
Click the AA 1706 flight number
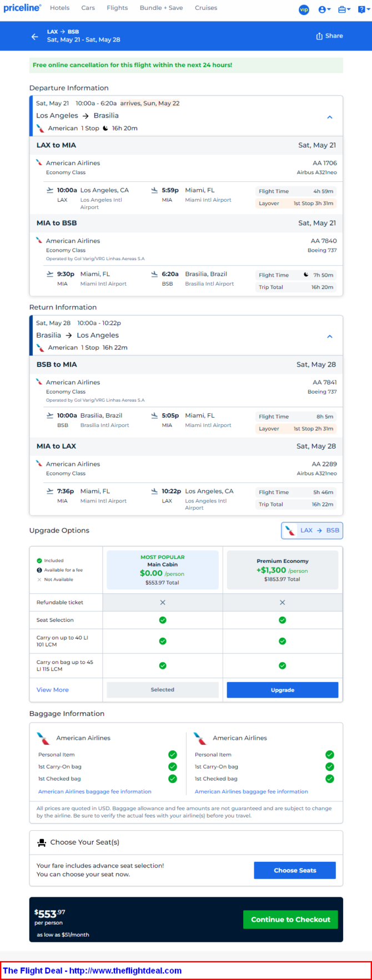(x=325, y=163)
